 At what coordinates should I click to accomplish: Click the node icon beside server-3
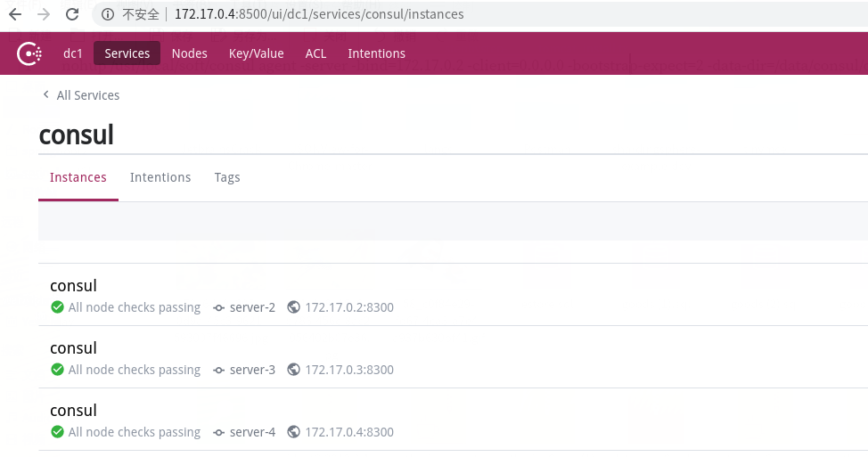[x=219, y=370]
